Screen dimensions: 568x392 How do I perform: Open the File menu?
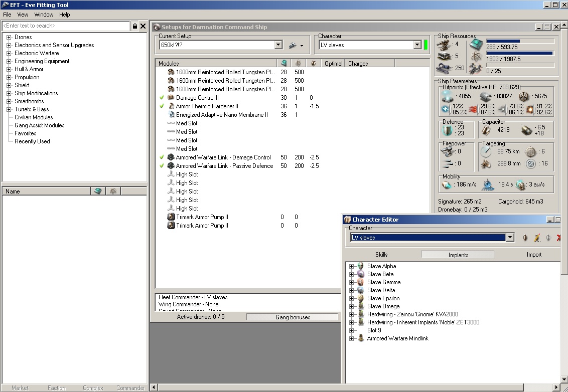point(7,15)
